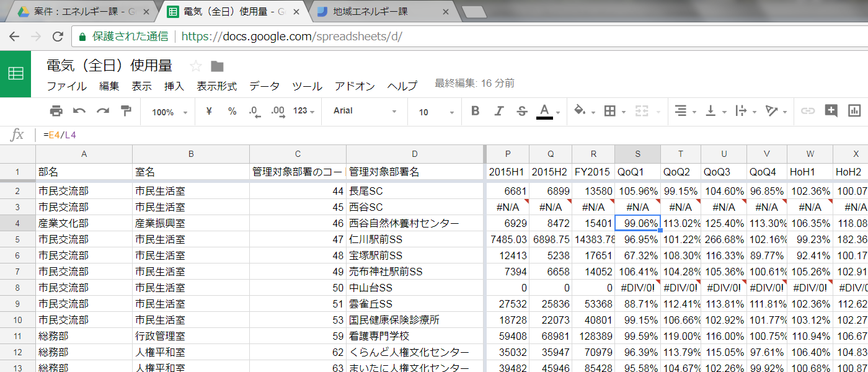Close the 電気（全日）使用量 browser tab

point(297,12)
